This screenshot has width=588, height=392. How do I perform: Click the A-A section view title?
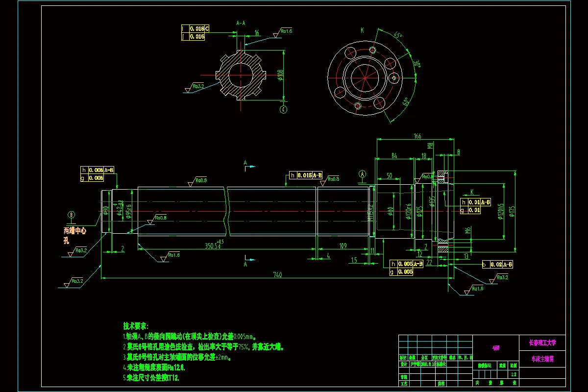[241, 23]
